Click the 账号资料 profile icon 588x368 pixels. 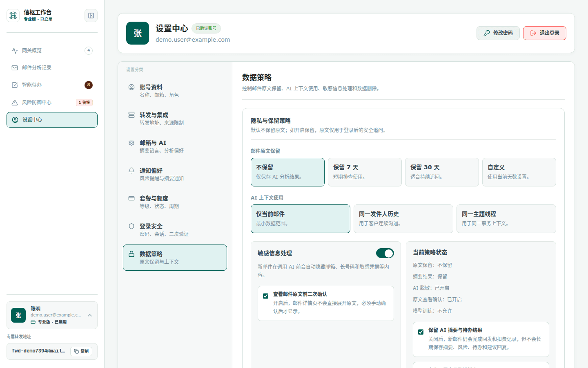point(131,87)
